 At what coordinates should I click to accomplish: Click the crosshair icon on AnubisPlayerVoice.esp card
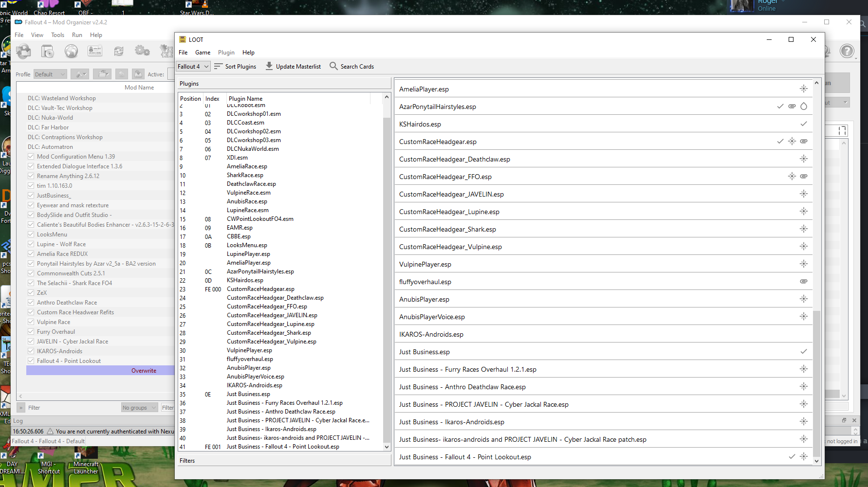point(804,316)
